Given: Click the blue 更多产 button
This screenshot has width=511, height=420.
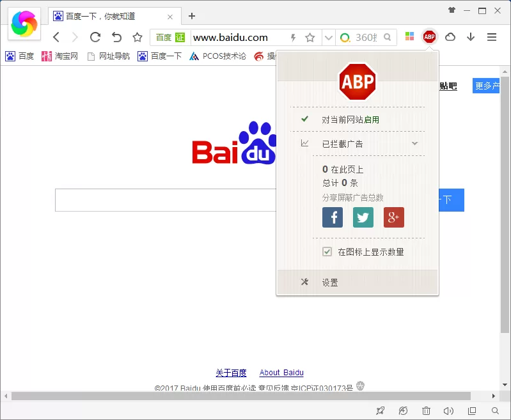Looking at the screenshot, I should pyautogui.click(x=486, y=86).
